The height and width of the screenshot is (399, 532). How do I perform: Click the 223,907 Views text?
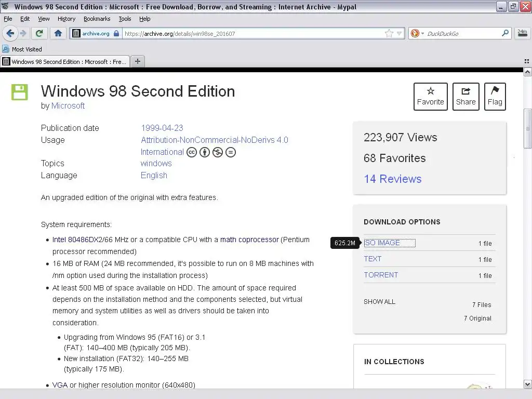point(401,137)
